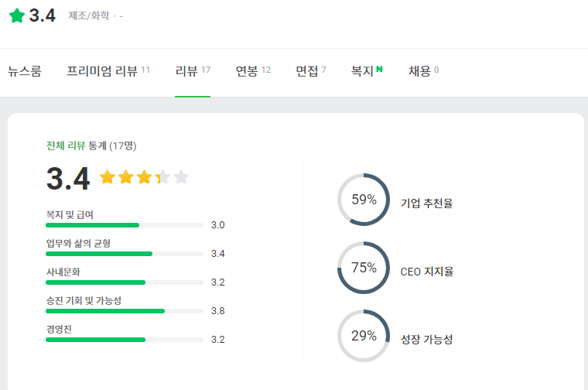Open the 복지 tab
Image resolution: width=588 pixels, height=390 pixels.
[362, 71]
